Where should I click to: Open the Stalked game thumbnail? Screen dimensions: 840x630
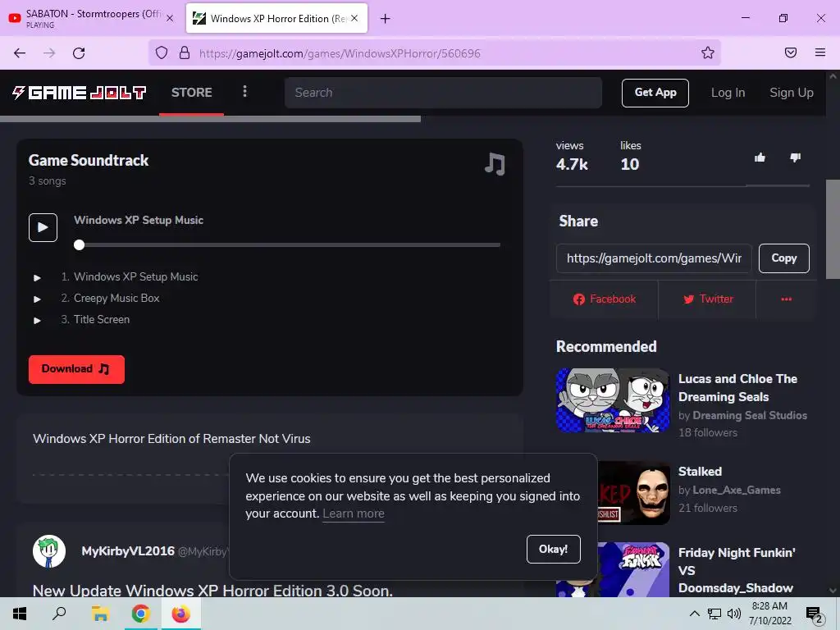pos(633,492)
